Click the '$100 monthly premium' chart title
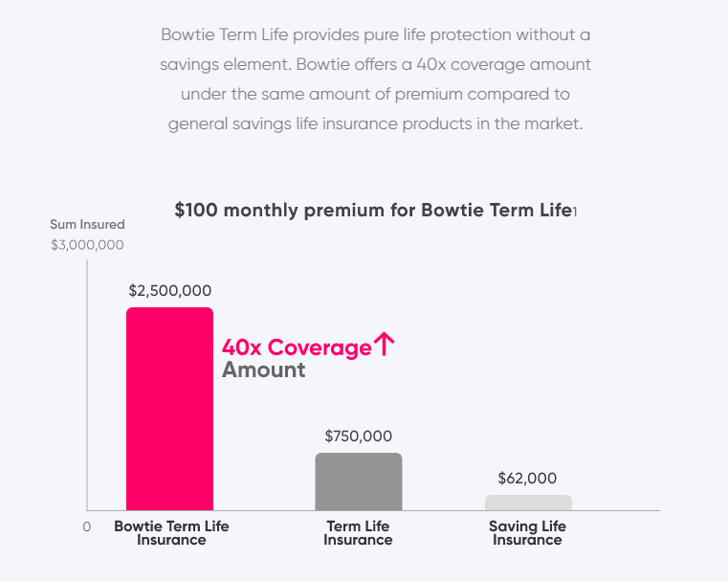 [373, 211]
